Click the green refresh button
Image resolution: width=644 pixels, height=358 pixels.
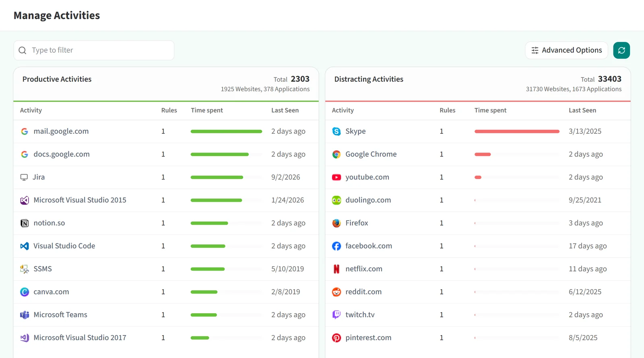pyautogui.click(x=621, y=50)
